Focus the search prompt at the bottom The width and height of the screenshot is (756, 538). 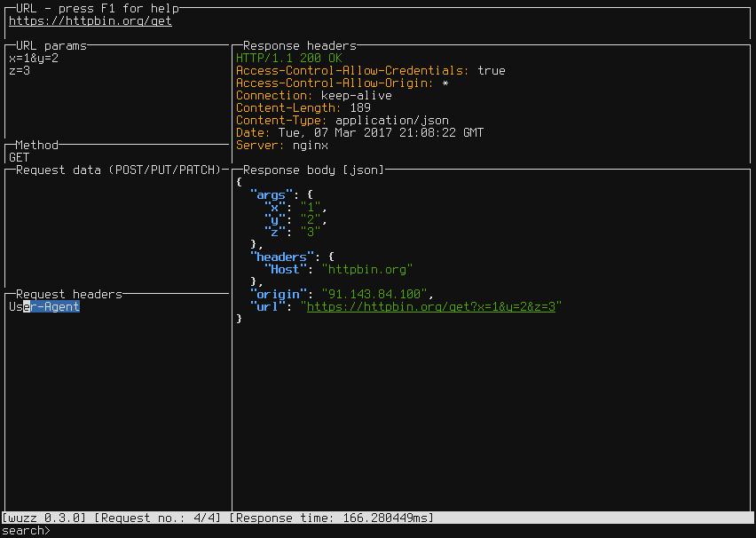27,530
